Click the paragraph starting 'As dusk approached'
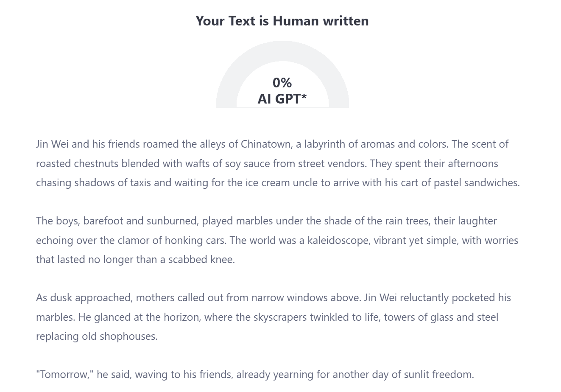 tap(274, 317)
